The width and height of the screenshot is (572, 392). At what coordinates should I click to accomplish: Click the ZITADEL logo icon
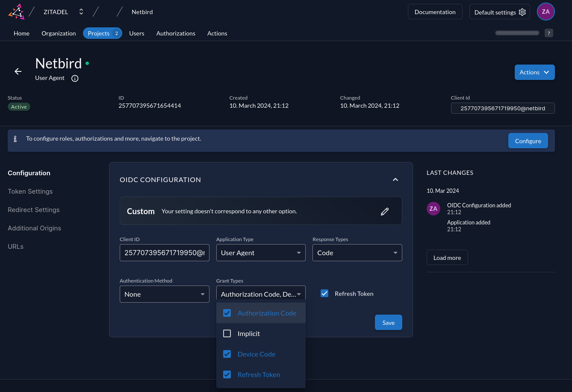pyautogui.click(x=16, y=12)
